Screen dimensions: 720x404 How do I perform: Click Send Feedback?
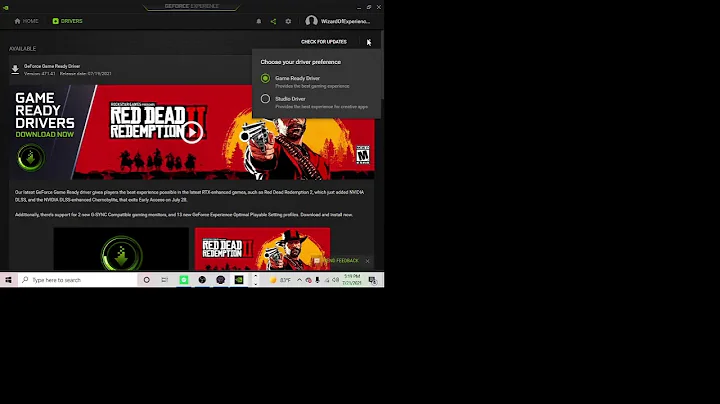pyautogui.click(x=337, y=260)
